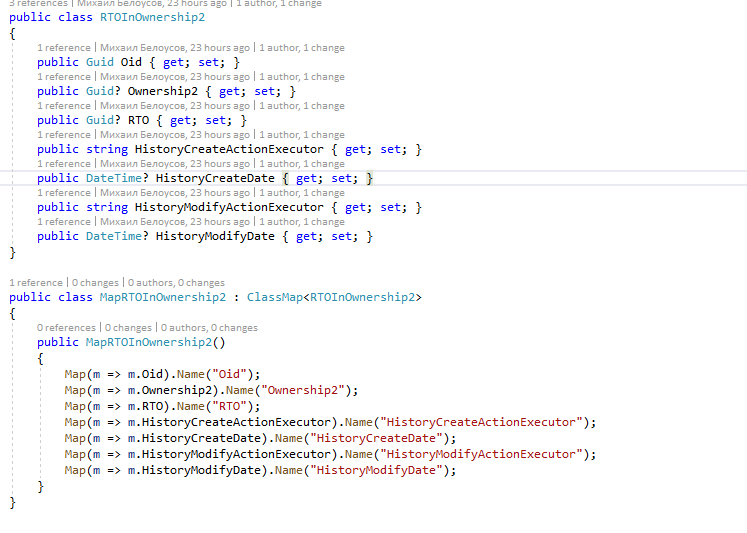This screenshot has height=533, width=747.
Task: Select m.HistoryCreateActionExecutor member in Map lambda
Action: point(229,422)
